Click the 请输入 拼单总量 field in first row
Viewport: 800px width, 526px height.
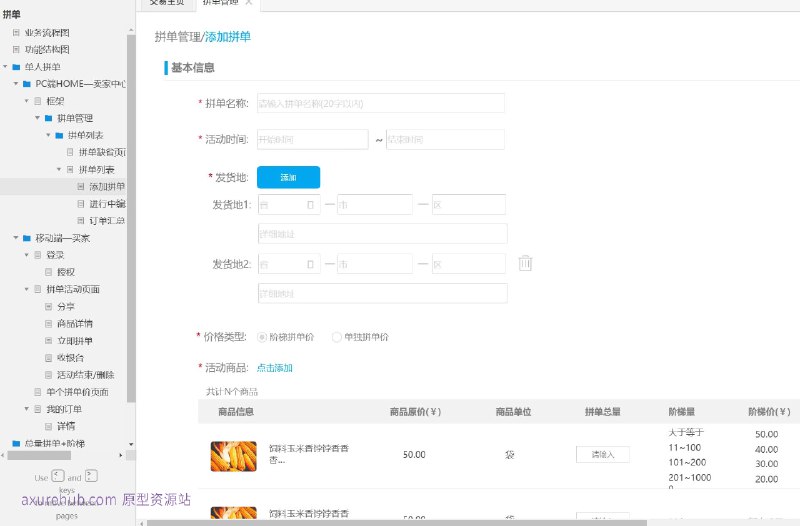pyautogui.click(x=603, y=454)
